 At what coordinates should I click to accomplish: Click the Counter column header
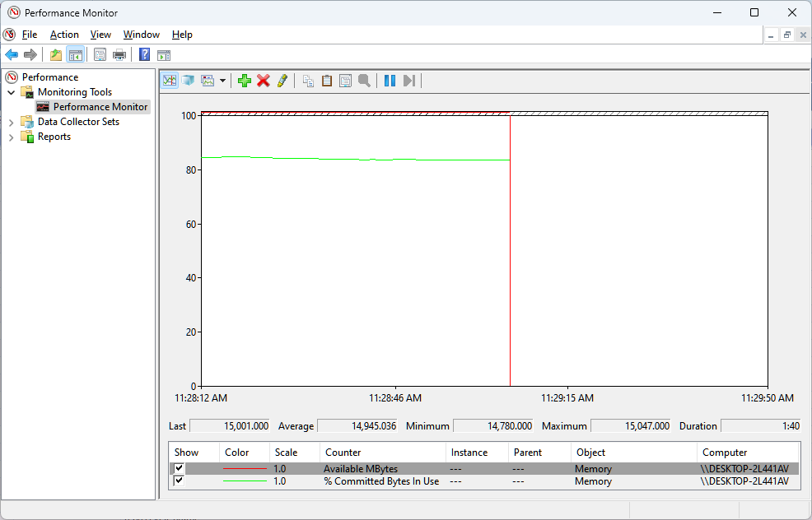coord(343,453)
